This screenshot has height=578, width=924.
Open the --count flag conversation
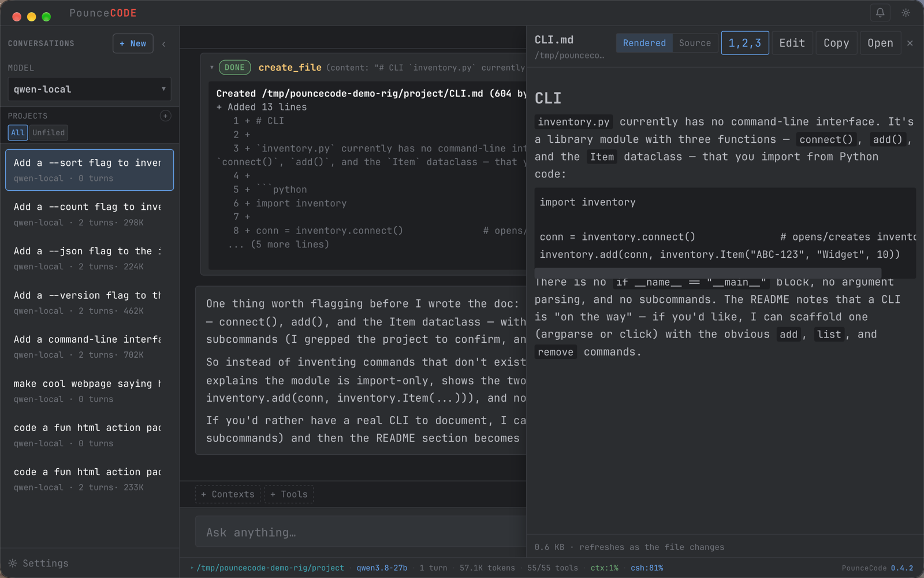tap(90, 214)
